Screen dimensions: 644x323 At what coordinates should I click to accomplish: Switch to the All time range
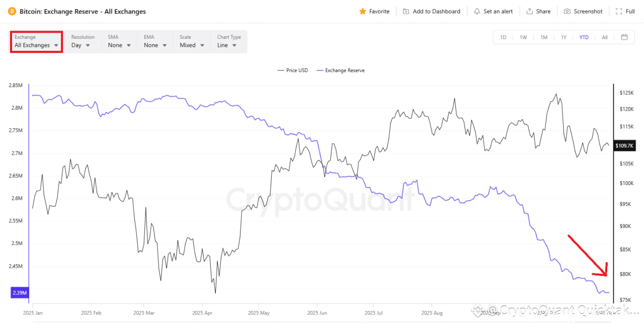pyautogui.click(x=605, y=37)
